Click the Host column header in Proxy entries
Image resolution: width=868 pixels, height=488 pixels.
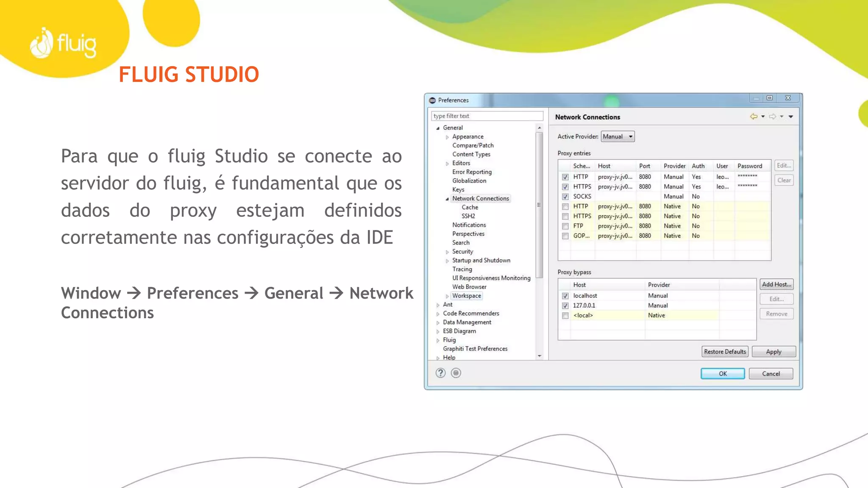pyautogui.click(x=615, y=166)
